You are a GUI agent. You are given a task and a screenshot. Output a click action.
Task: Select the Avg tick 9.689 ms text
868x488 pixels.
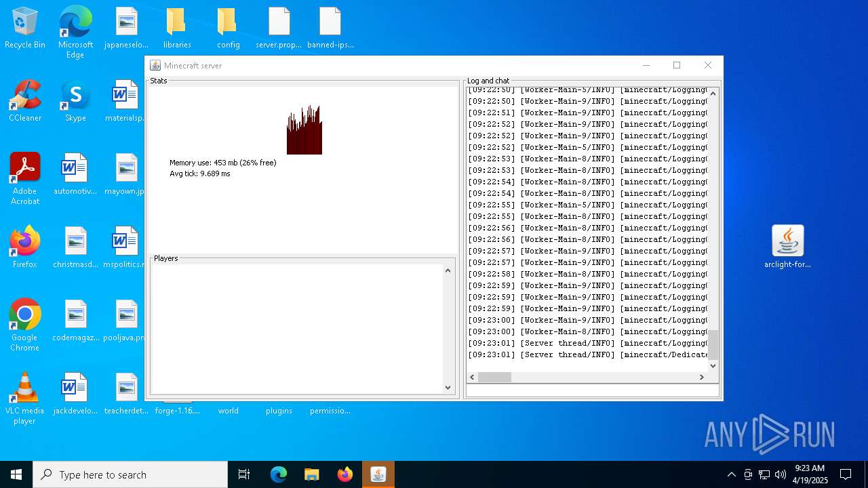tap(200, 174)
